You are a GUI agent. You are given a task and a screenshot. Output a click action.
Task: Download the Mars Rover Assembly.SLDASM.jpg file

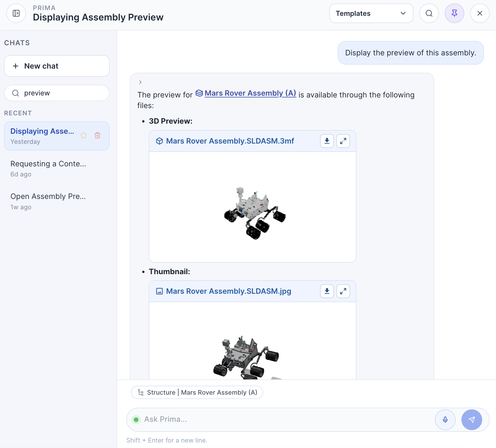click(x=327, y=291)
